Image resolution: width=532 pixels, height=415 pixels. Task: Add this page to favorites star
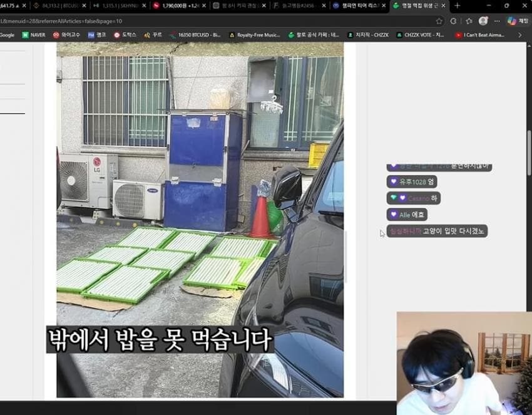[439, 21]
